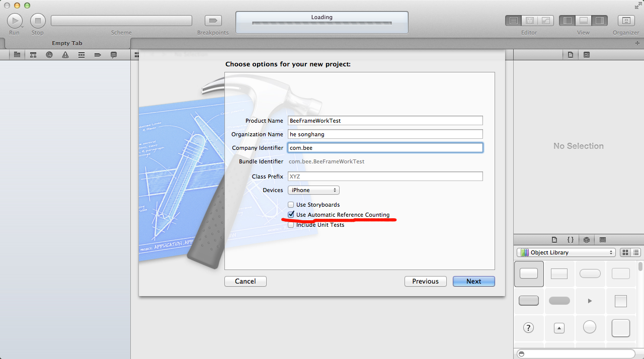This screenshot has width=644, height=359.
Task: Click the Organization Name field
Action: [x=385, y=134]
